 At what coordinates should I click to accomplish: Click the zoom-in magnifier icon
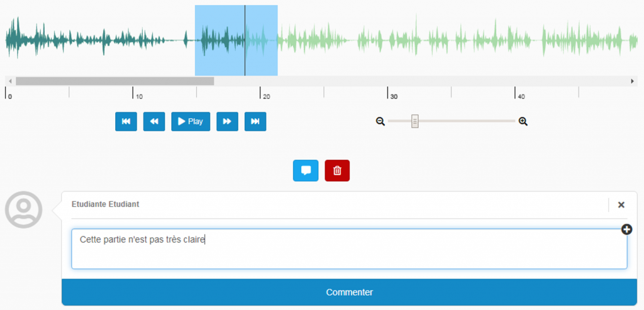[x=523, y=121]
